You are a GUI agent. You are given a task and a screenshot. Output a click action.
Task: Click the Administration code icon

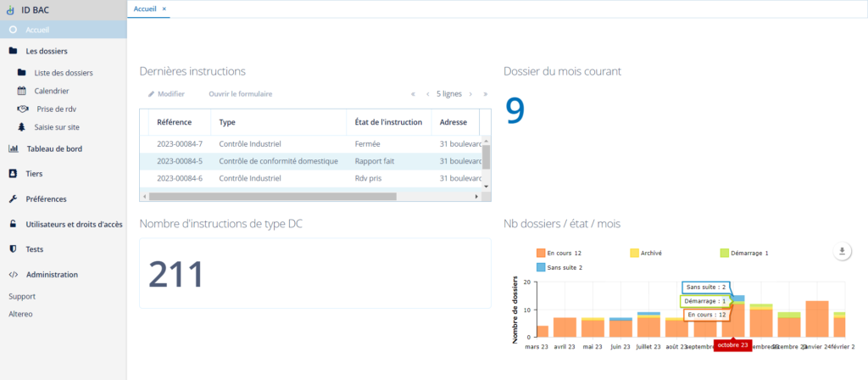point(13,275)
